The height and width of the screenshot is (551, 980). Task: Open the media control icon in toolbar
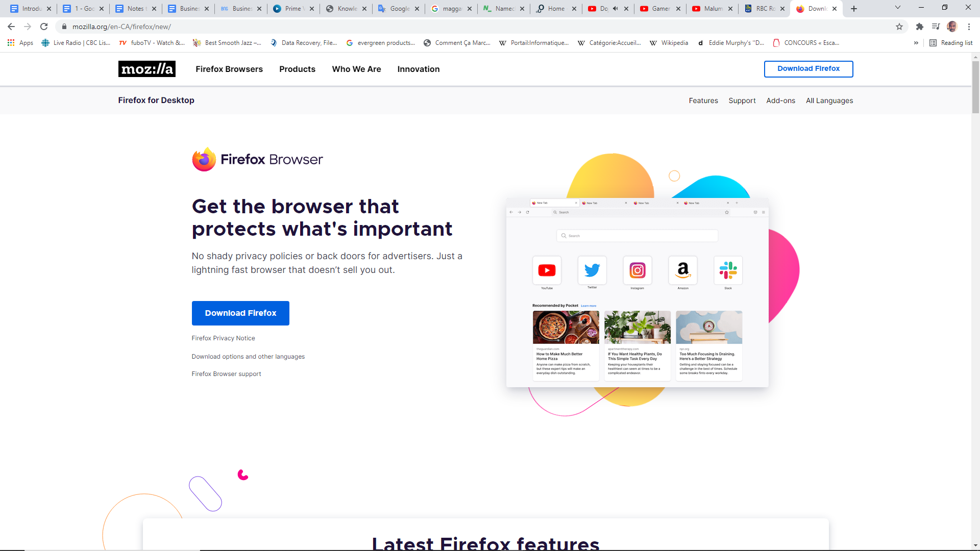click(x=936, y=27)
